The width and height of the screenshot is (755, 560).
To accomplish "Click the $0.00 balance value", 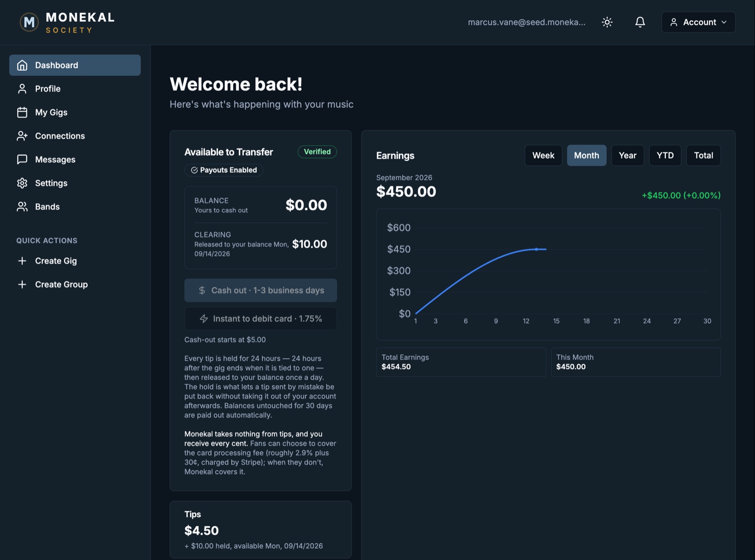I will [306, 205].
